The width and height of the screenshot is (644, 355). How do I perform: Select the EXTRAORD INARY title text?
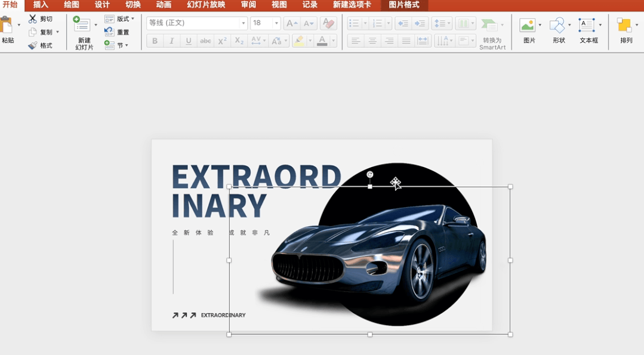(256, 192)
